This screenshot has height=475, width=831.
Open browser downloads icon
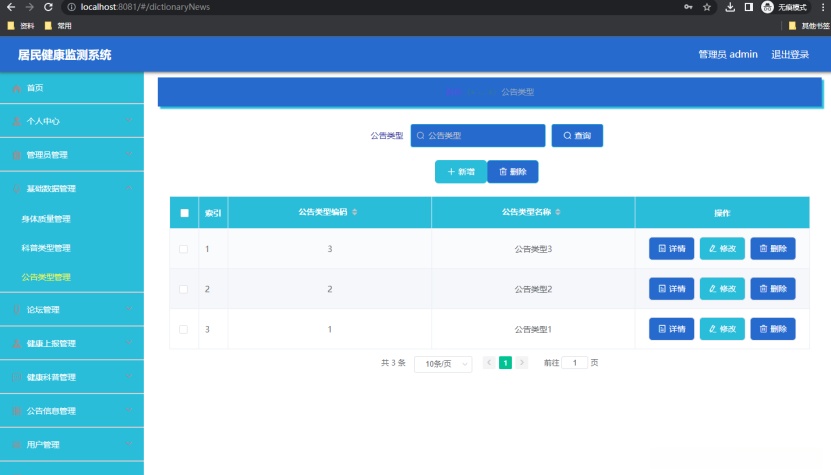point(730,7)
